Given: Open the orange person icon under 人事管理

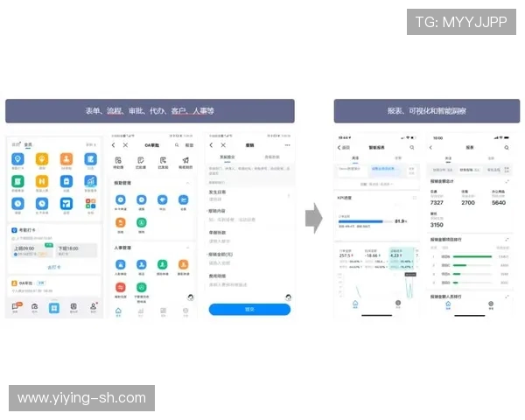Looking at the screenshot, I should click(183, 264).
